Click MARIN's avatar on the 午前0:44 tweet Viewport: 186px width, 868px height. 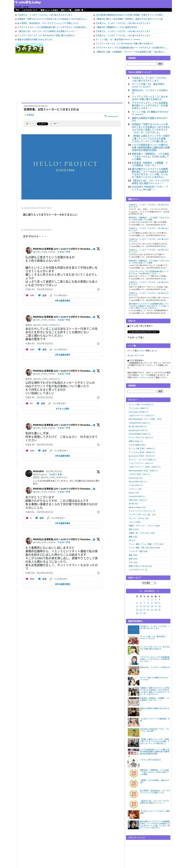click(x=29, y=250)
